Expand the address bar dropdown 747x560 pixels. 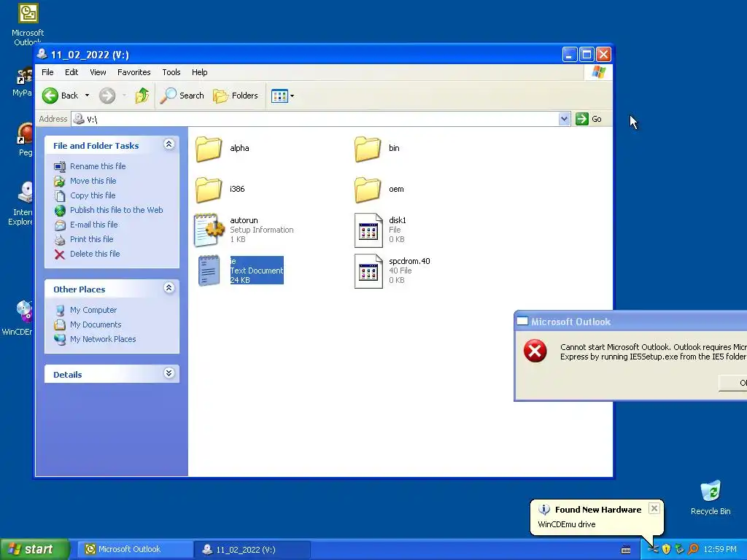click(564, 119)
